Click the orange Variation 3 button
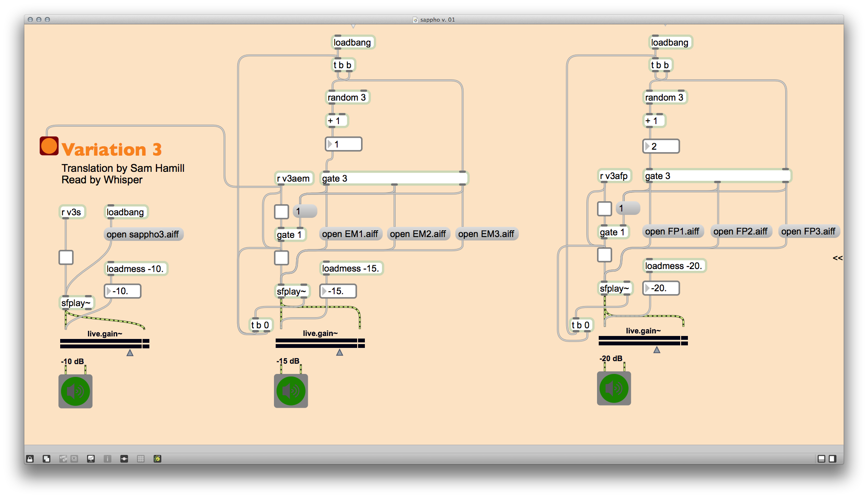Viewport: 868px width, 498px height. point(49,146)
